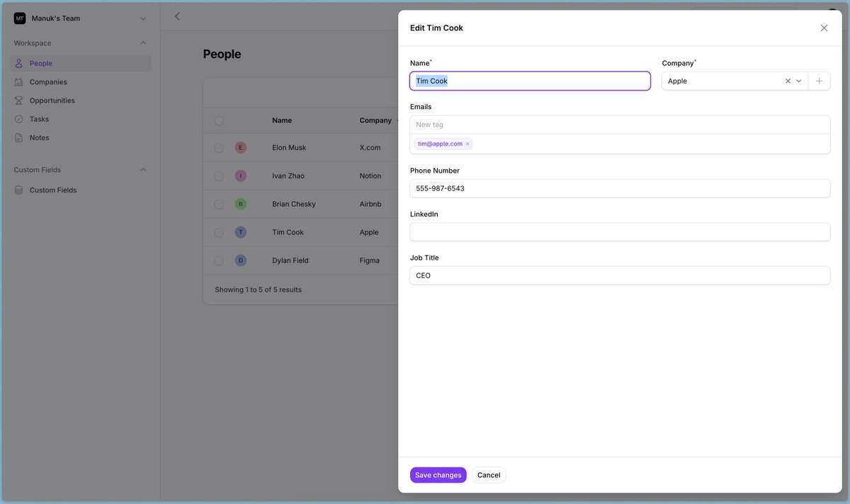The width and height of the screenshot is (850, 504).
Task: Clear the Apple company selection
Action: point(788,81)
